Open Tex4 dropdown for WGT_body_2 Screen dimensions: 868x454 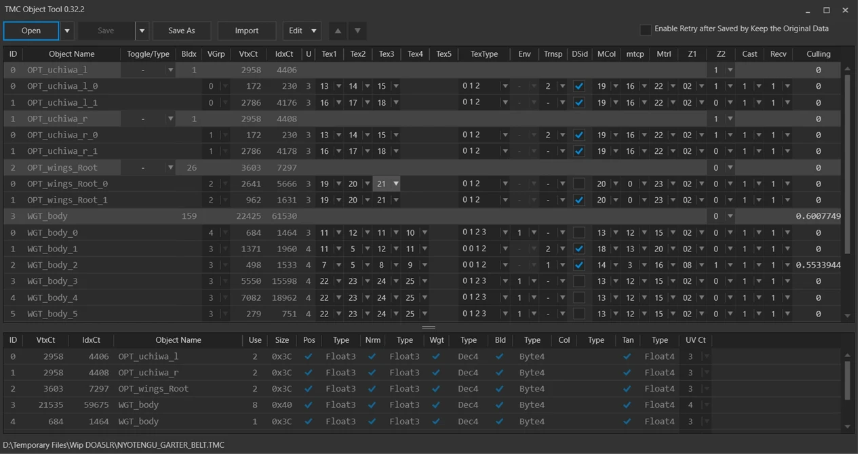click(424, 265)
